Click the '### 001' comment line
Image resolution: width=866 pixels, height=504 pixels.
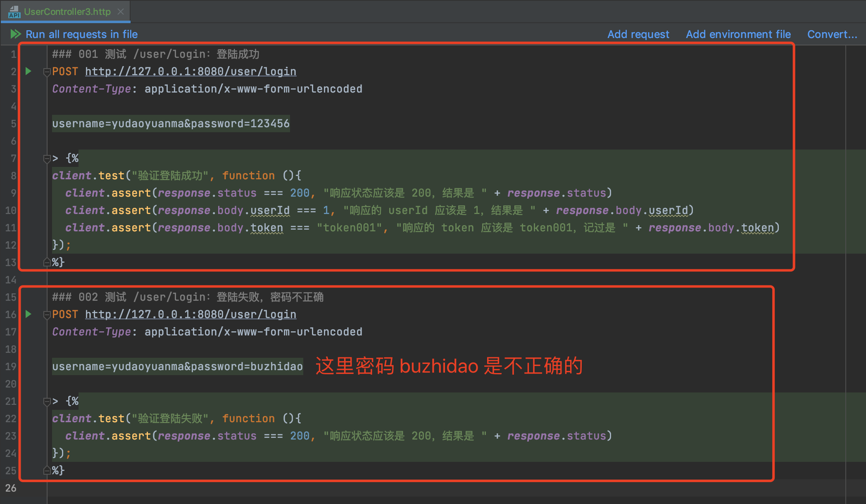click(156, 54)
